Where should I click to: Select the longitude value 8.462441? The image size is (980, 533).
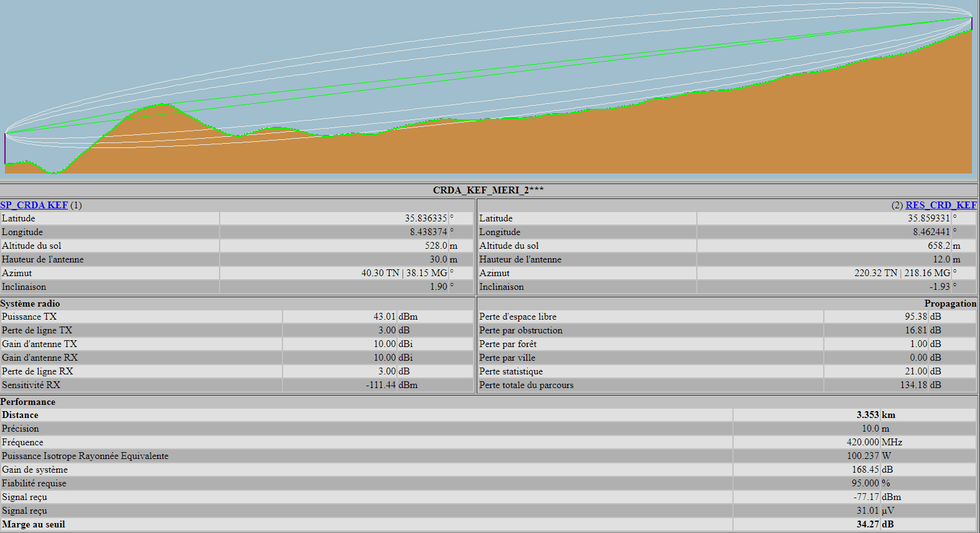coord(931,232)
